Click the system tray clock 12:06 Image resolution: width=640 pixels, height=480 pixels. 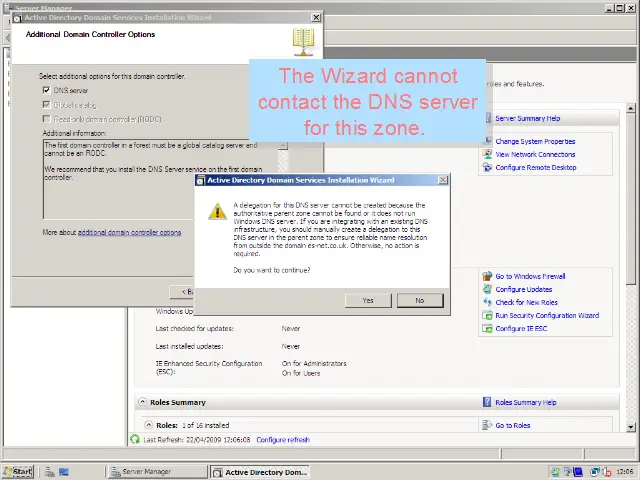point(625,472)
